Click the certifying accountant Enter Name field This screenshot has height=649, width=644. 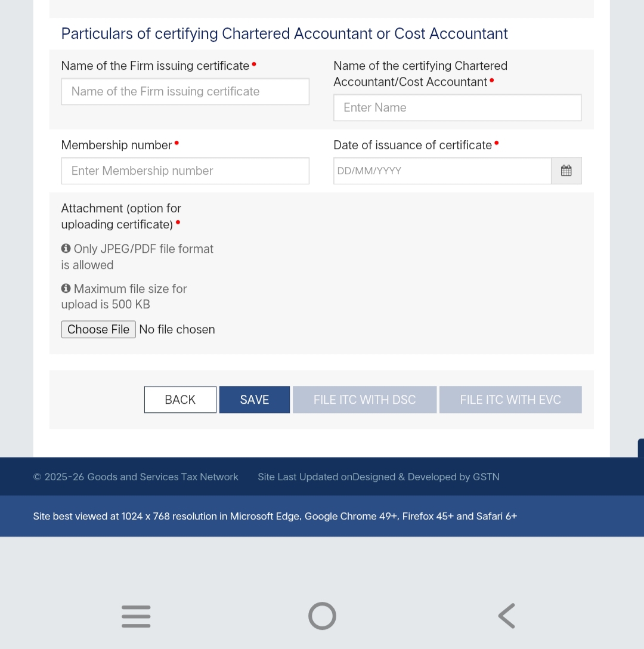(x=457, y=108)
